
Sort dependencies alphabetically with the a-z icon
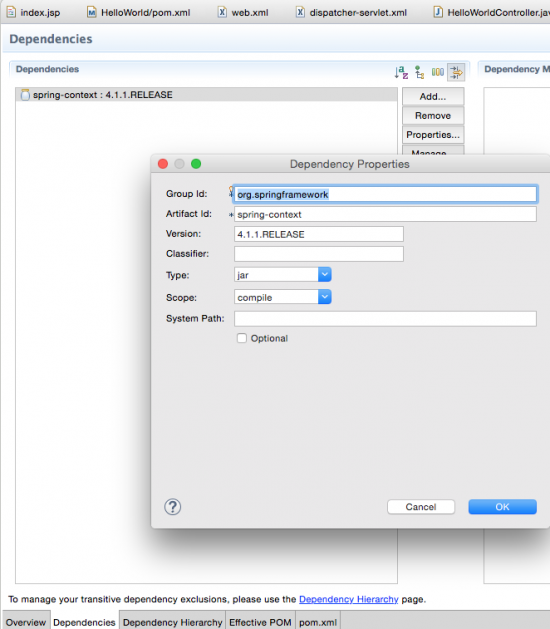point(401,72)
